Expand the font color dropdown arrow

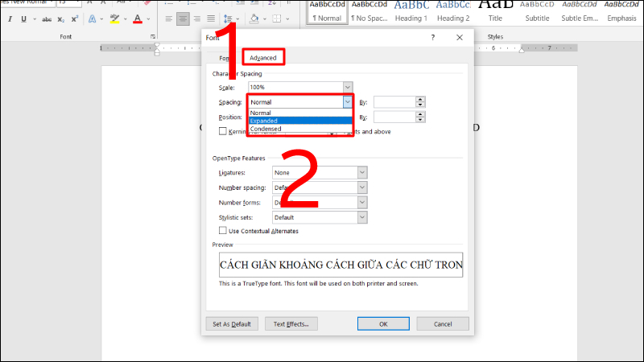click(148, 19)
